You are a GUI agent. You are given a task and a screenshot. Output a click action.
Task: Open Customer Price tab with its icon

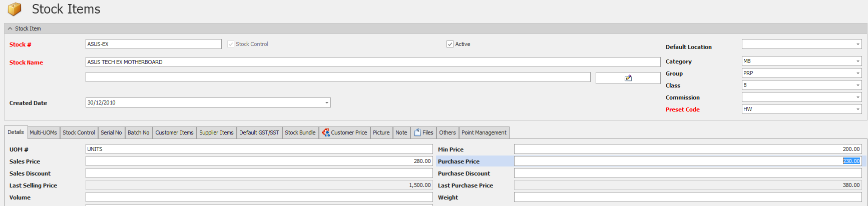coord(344,132)
